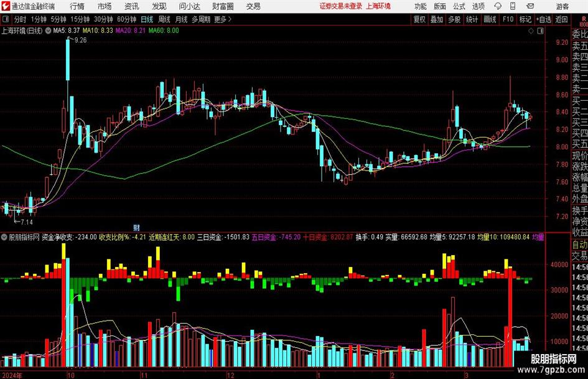Add stock with +自选 button
This screenshot has width=588, height=379.
pos(544,19)
